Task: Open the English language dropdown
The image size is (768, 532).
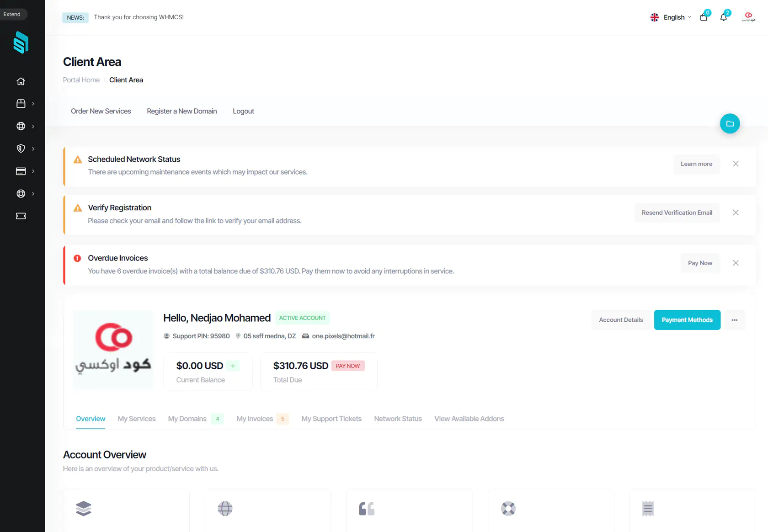Action: coord(671,17)
